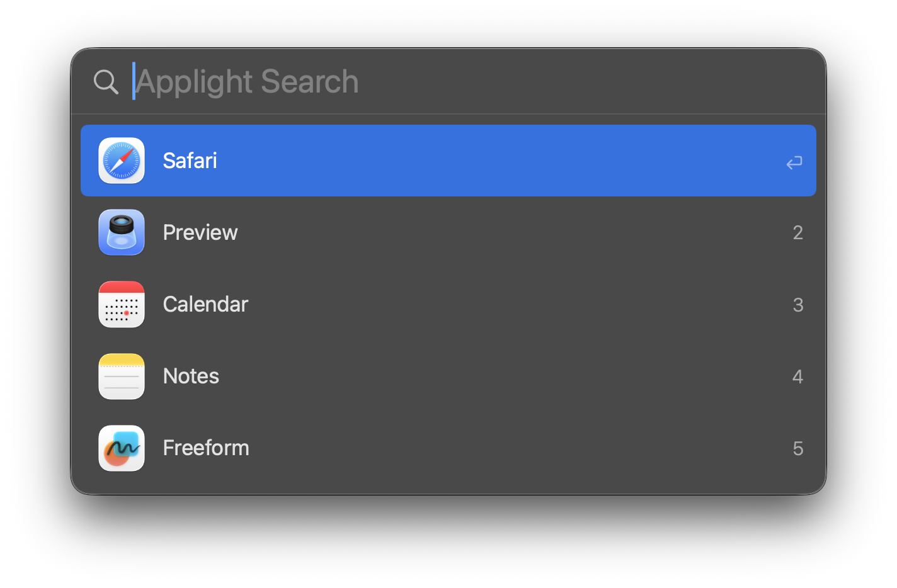Click the Calendar app icon
Screen dimensions: 897x588
coord(121,304)
